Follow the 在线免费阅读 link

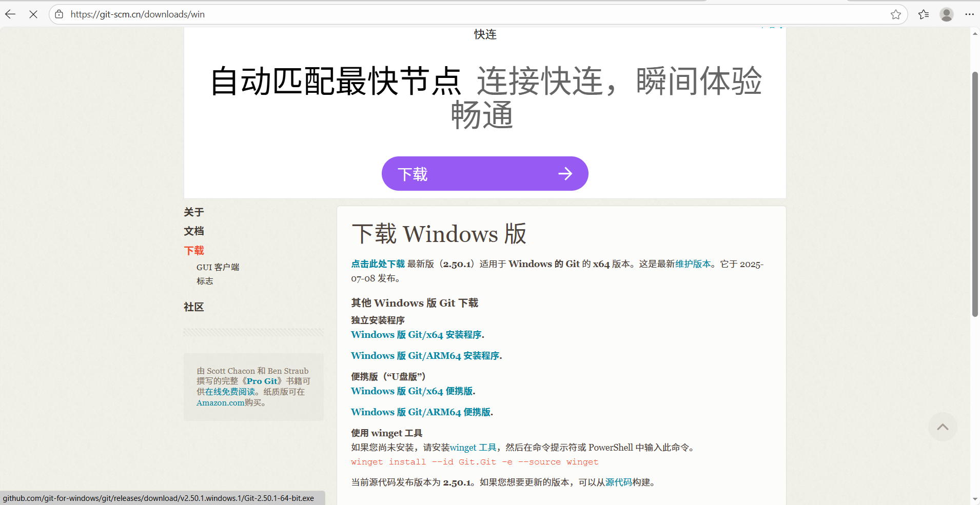tap(230, 392)
